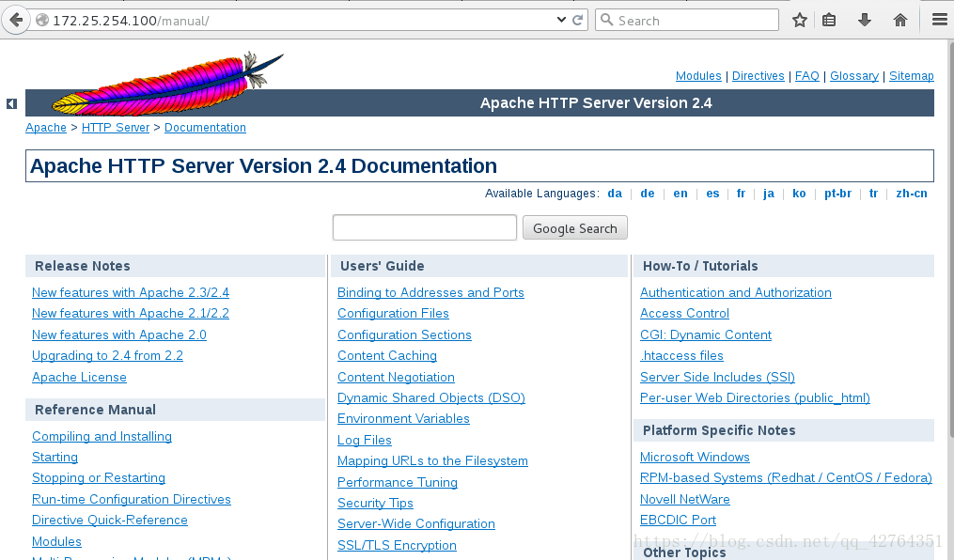Viewport: 954px width, 560px height.
Task: Switch language to tr
Action: 873,194
